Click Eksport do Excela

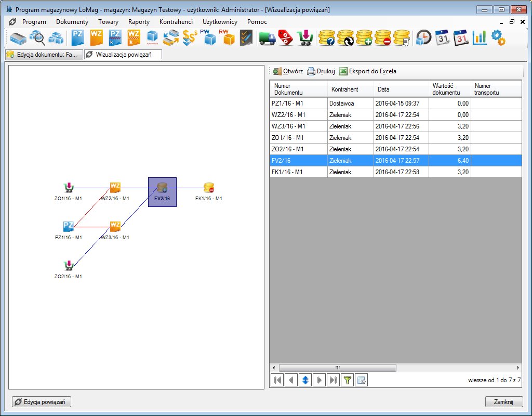367,71
